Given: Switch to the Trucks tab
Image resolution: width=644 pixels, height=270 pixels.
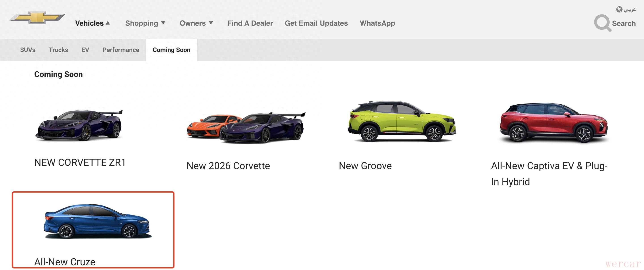Looking at the screenshot, I should tap(58, 50).
